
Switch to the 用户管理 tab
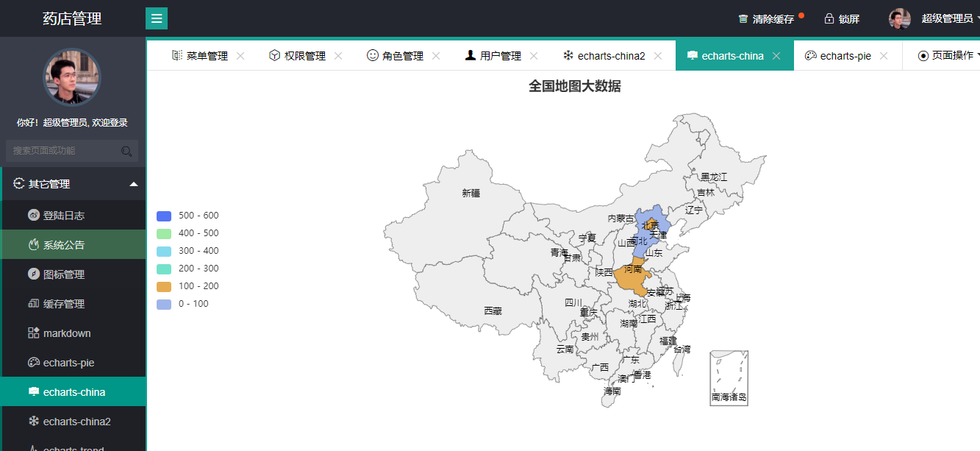pyautogui.click(x=501, y=56)
